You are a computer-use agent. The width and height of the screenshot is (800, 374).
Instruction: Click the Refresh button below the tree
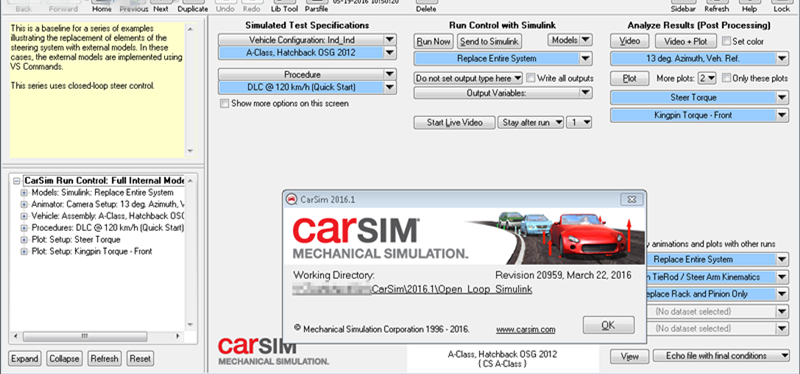pos(105,359)
